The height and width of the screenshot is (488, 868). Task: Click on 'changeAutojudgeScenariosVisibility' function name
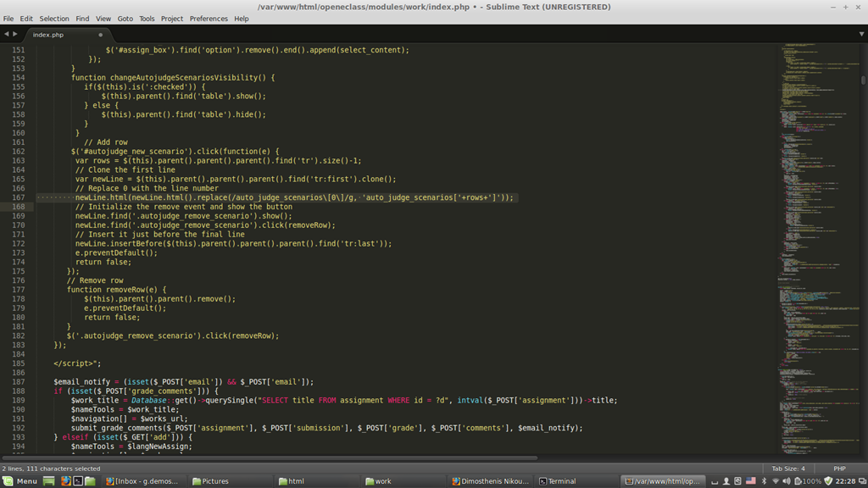point(184,77)
